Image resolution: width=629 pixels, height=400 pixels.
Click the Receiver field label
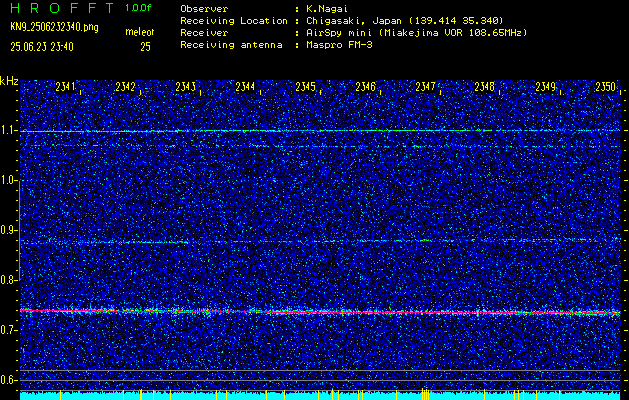(204, 33)
